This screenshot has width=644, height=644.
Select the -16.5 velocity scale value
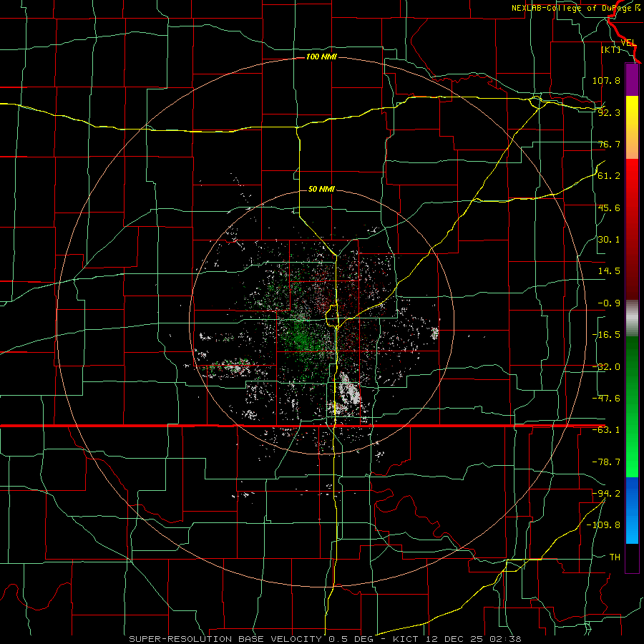pyautogui.click(x=606, y=335)
